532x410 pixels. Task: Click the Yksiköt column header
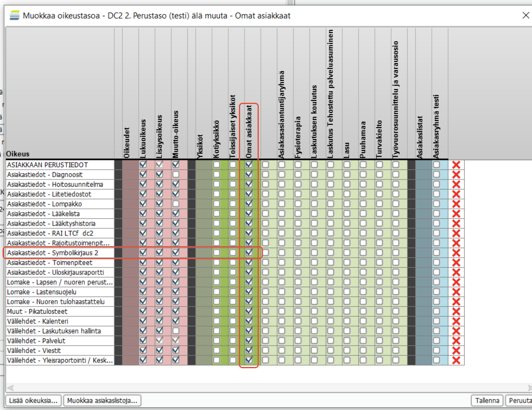coord(200,146)
